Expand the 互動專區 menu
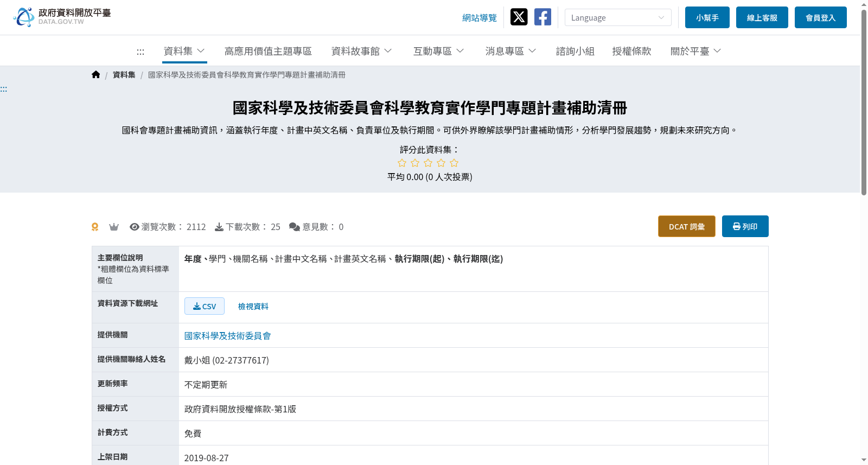The height and width of the screenshot is (465, 868). click(438, 51)
